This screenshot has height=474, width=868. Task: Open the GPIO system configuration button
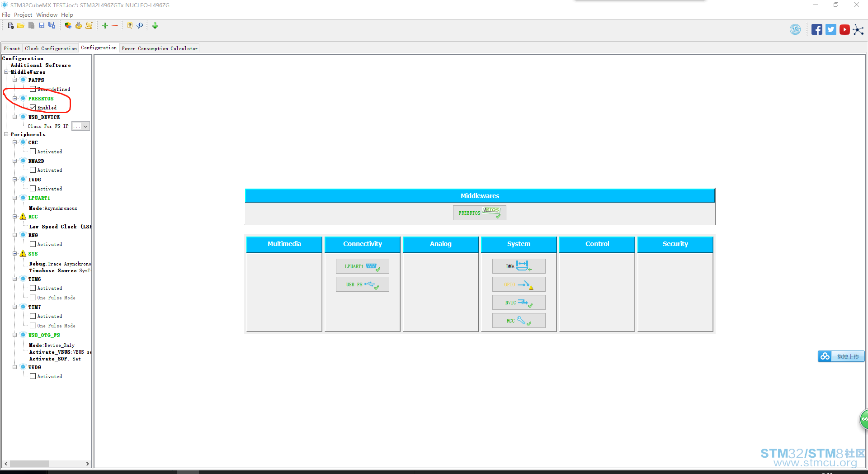click(x=519, y=284)
